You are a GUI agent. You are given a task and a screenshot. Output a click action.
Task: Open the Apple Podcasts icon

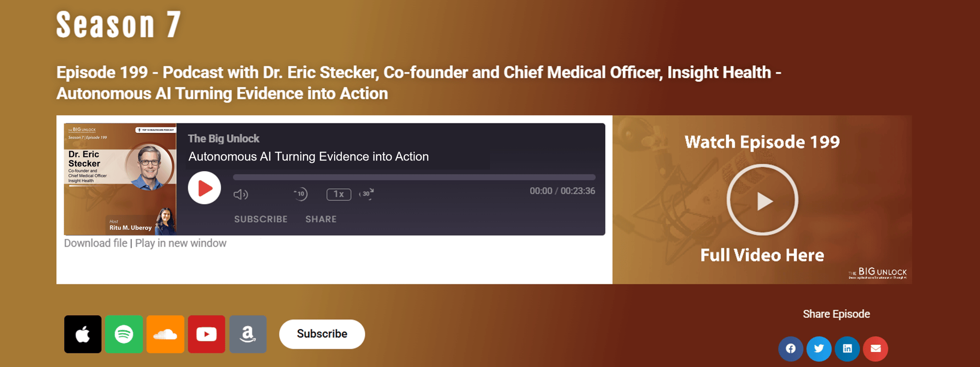click(83, 334)
